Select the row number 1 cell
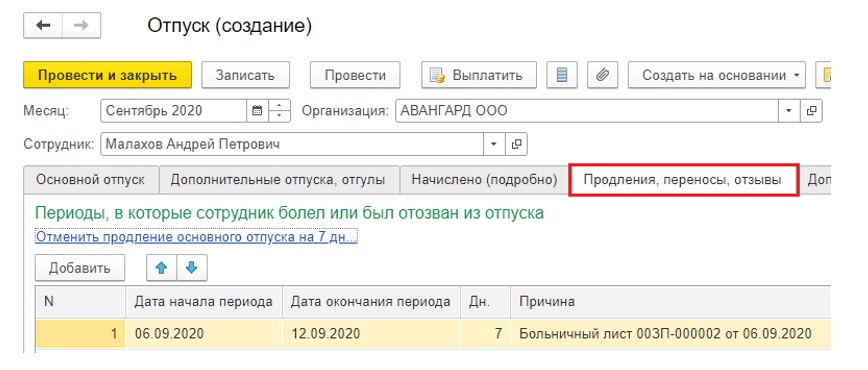This screenshot has width=868, height=370. click(80, 334)
